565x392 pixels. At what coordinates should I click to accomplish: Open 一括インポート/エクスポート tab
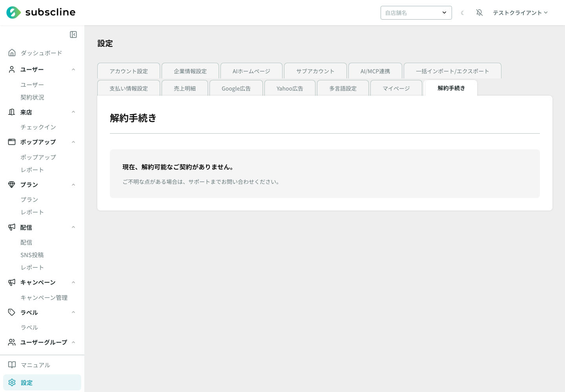(452, 71)
